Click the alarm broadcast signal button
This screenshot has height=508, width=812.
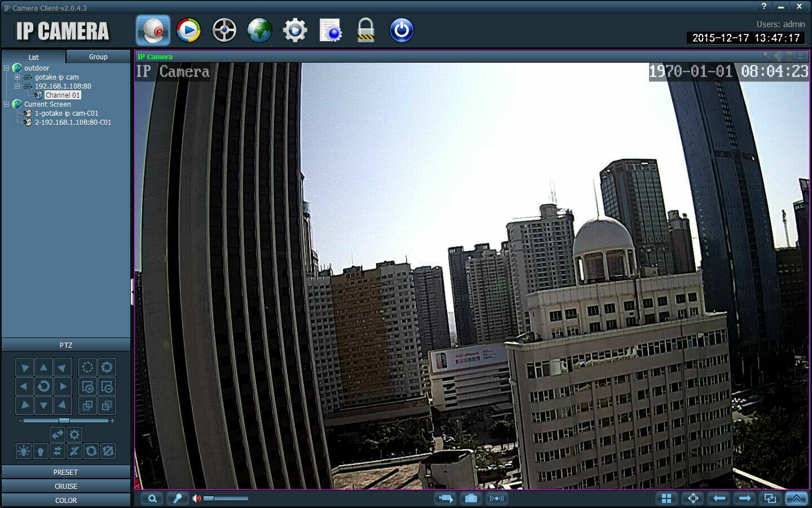point(496,498)
